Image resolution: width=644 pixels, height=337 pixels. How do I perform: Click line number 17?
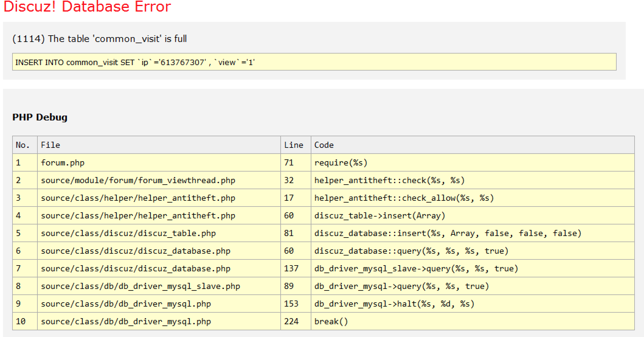pyautogui.click(x=296, y=198)
